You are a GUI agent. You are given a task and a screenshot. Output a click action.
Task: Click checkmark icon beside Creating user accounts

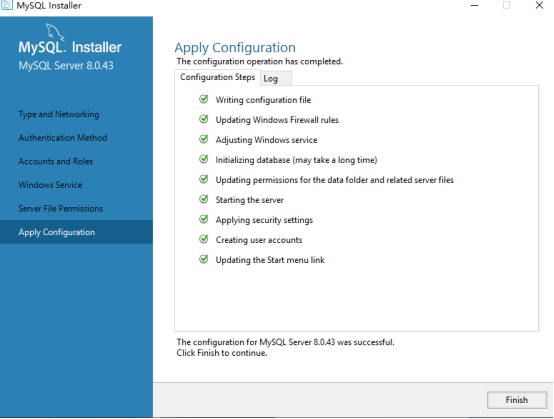[204, 240]
